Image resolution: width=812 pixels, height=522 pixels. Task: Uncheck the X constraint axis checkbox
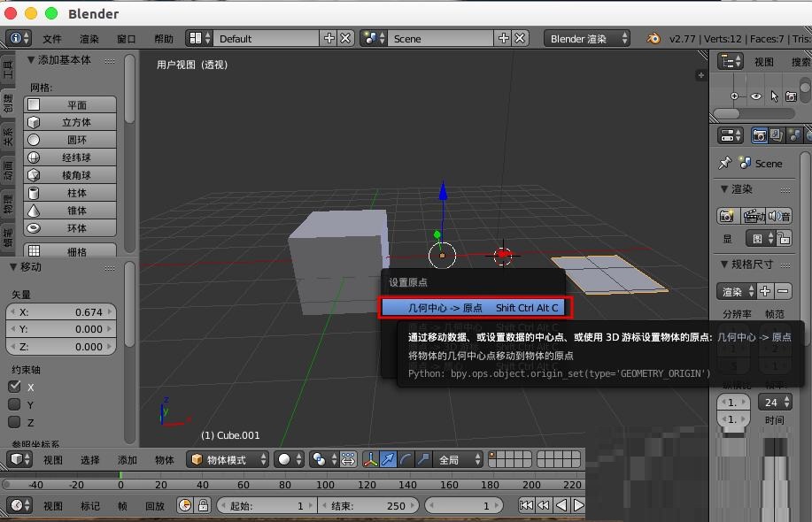coord(14,387)
